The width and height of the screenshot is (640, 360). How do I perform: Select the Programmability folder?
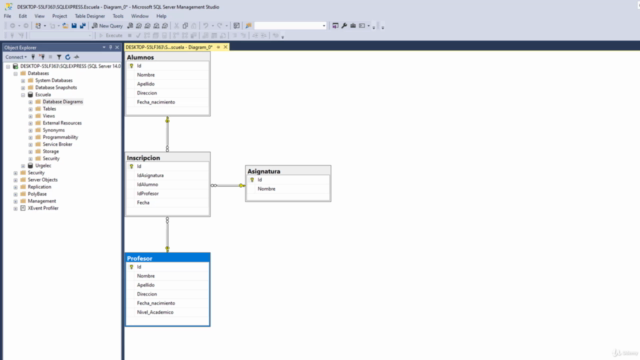(x=60, y=137)
